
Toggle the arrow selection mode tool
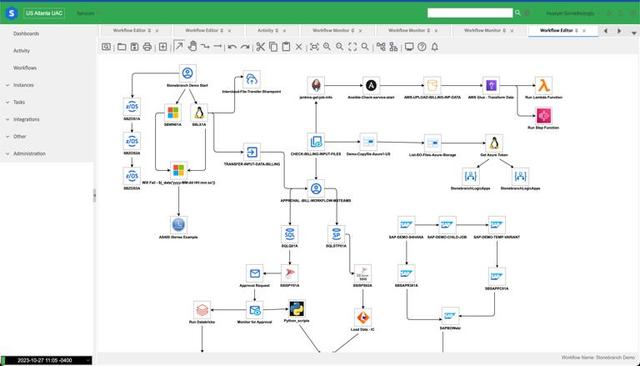(179, 46)
